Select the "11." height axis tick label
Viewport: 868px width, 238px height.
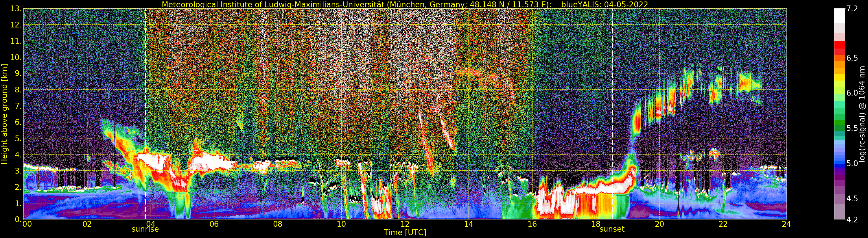coord(16,41)
